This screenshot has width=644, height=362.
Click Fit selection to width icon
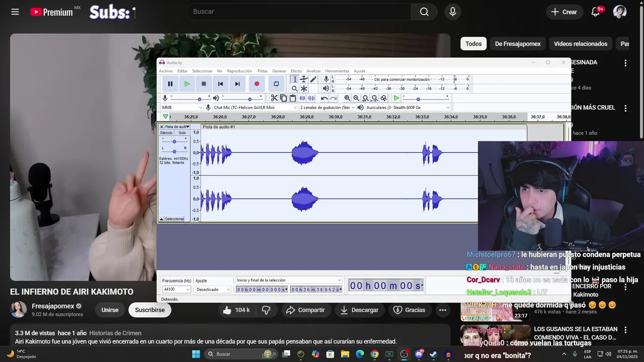[365, 98]
